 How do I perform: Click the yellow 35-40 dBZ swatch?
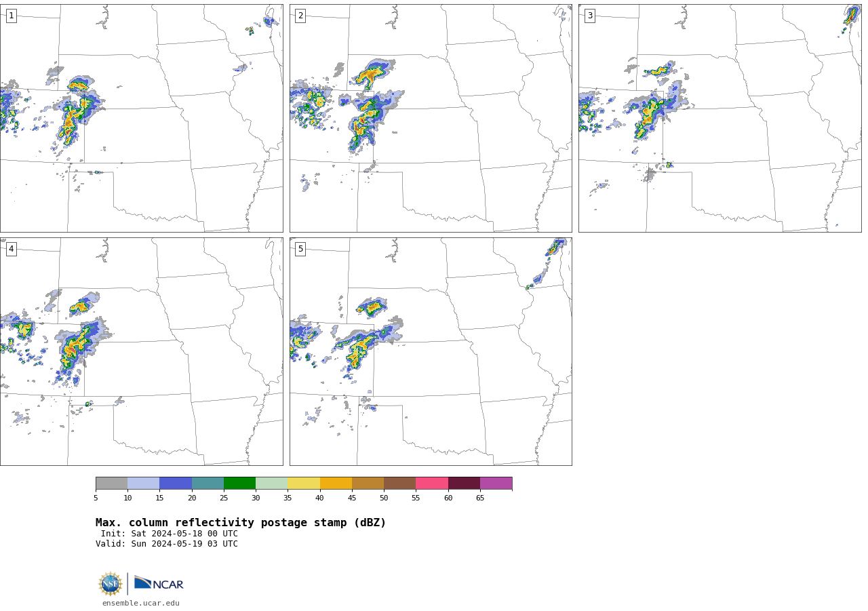point(304,484)
